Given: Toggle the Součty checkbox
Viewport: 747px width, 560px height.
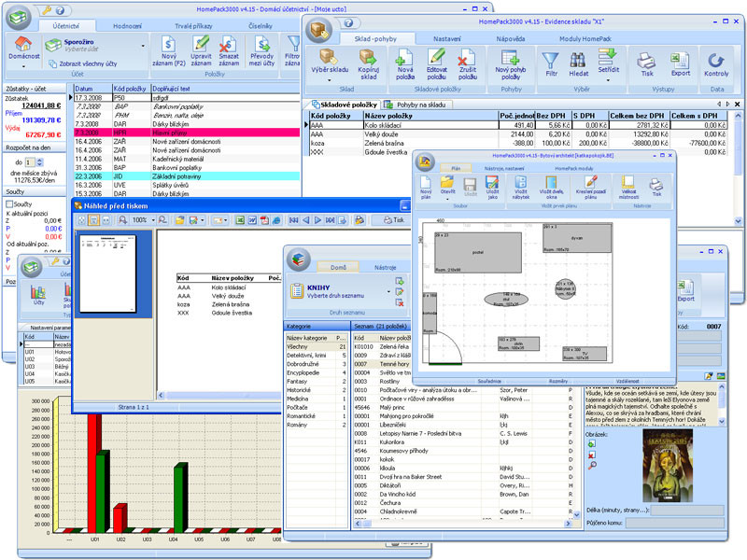Looking at the screenshot, I should point(9,203).
